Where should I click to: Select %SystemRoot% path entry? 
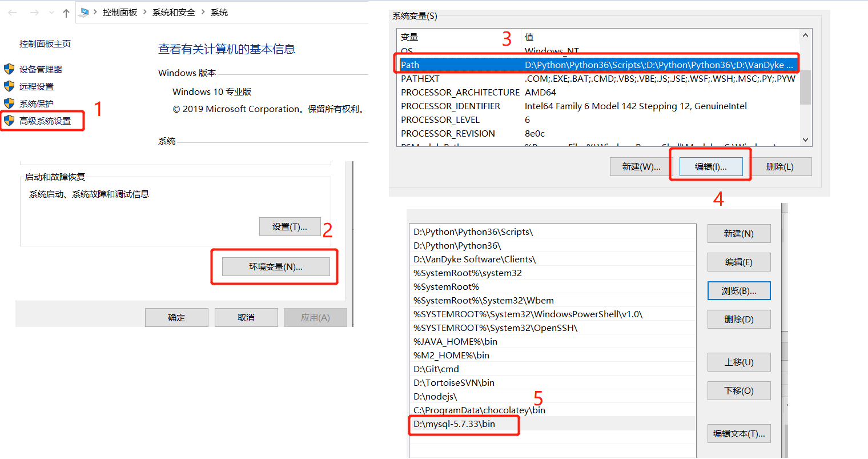click(x=553, y=286)
